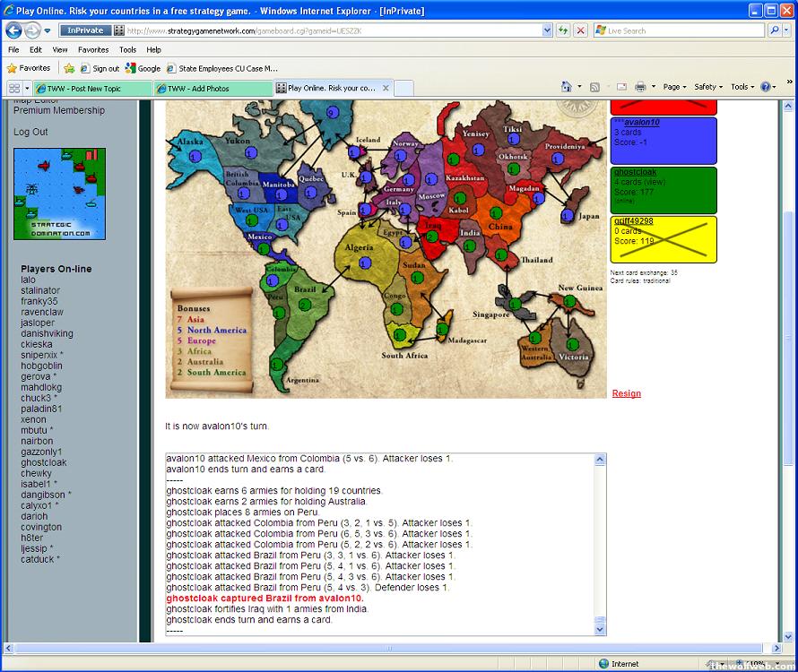This screenshot has height=672, width=798.
Task: Click 'It is now avalon10's turn.' status text
Action: 217,426
